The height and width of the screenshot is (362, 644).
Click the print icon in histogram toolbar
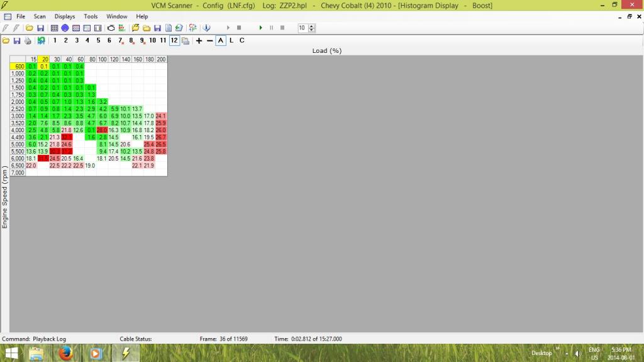click(28, 41)
